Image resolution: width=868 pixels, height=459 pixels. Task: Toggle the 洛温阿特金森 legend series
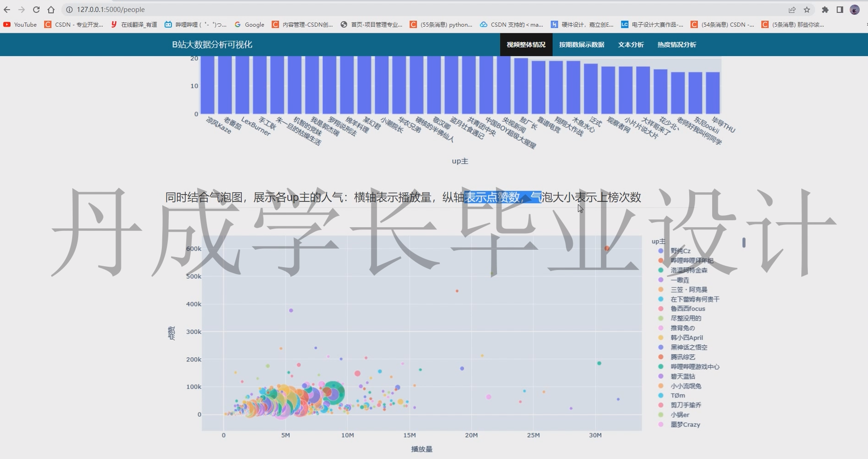(683, 270)
